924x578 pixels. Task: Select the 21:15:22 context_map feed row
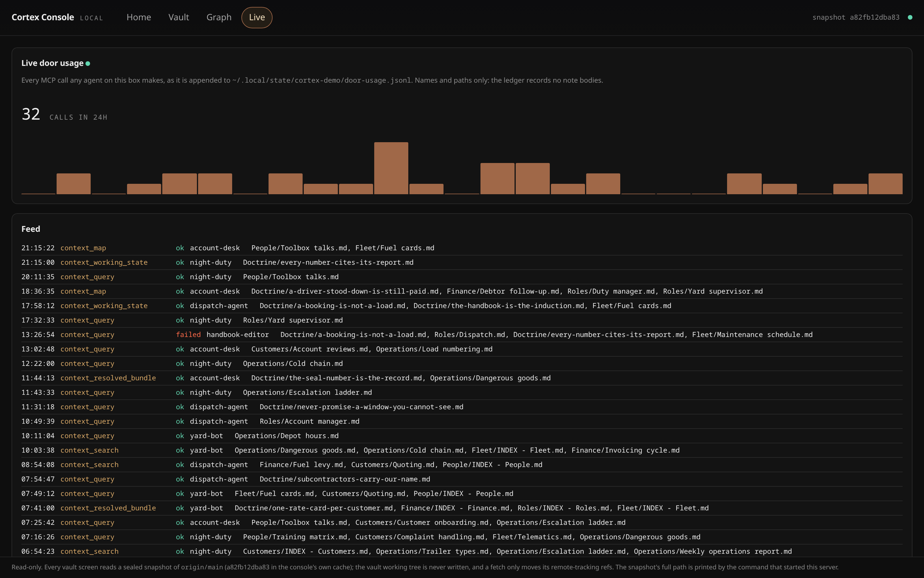coord(462,248)
